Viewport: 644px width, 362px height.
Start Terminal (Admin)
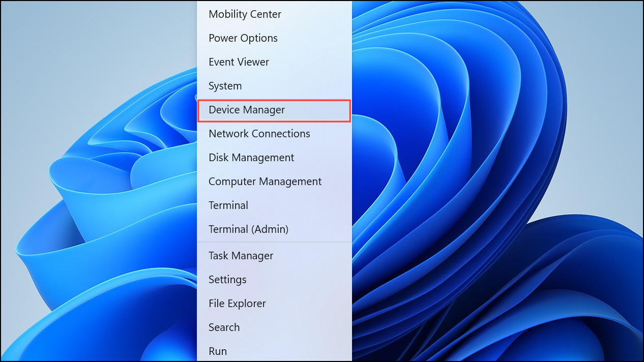pyautogui.click(x=274, y=229)
